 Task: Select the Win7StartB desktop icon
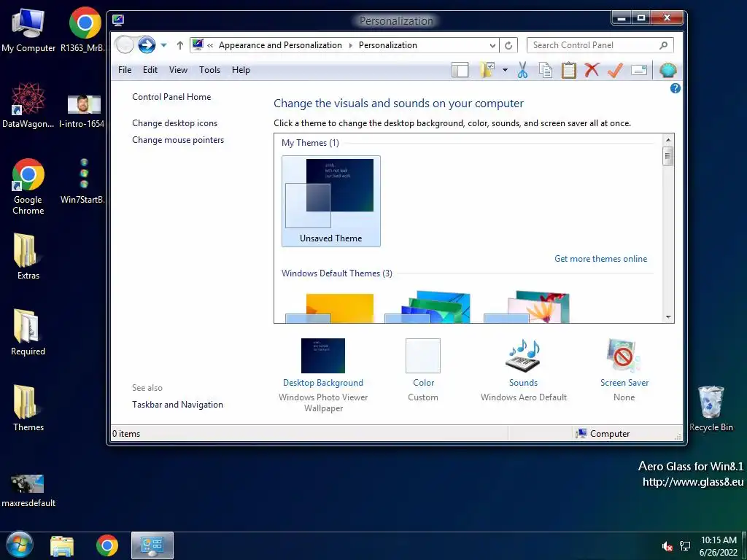[x=83, y=181]
